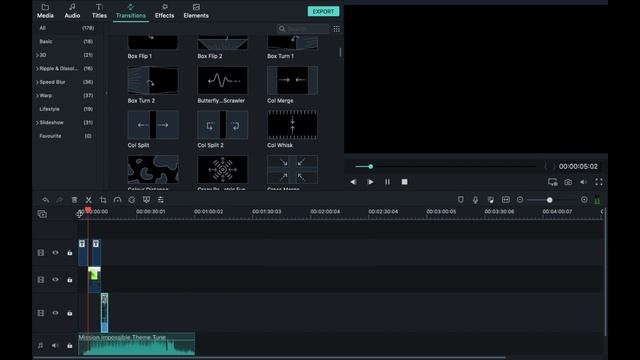Click the EXPORT button
This screenshot has height=360, width=640.
(323, 11)
